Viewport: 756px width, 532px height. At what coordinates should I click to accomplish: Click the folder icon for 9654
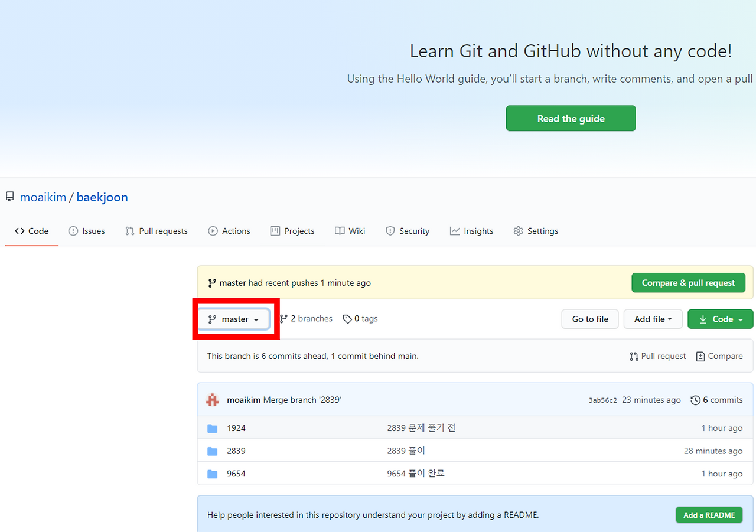(x=213, y=474)
